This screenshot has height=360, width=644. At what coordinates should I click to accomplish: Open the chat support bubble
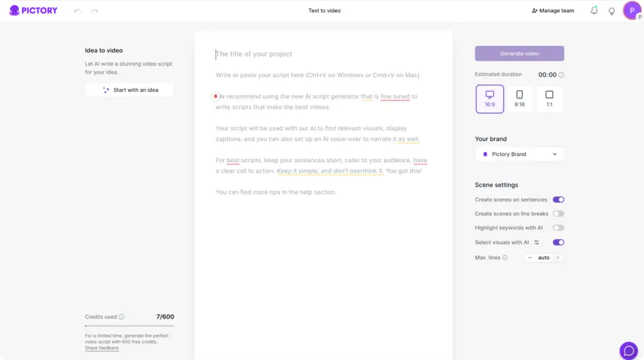point(629,350)
